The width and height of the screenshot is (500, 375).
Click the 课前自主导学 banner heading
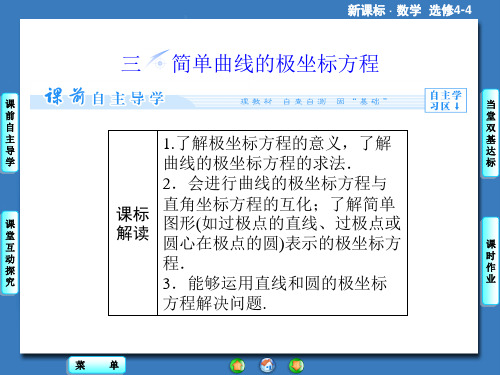(x=104, y=97)
